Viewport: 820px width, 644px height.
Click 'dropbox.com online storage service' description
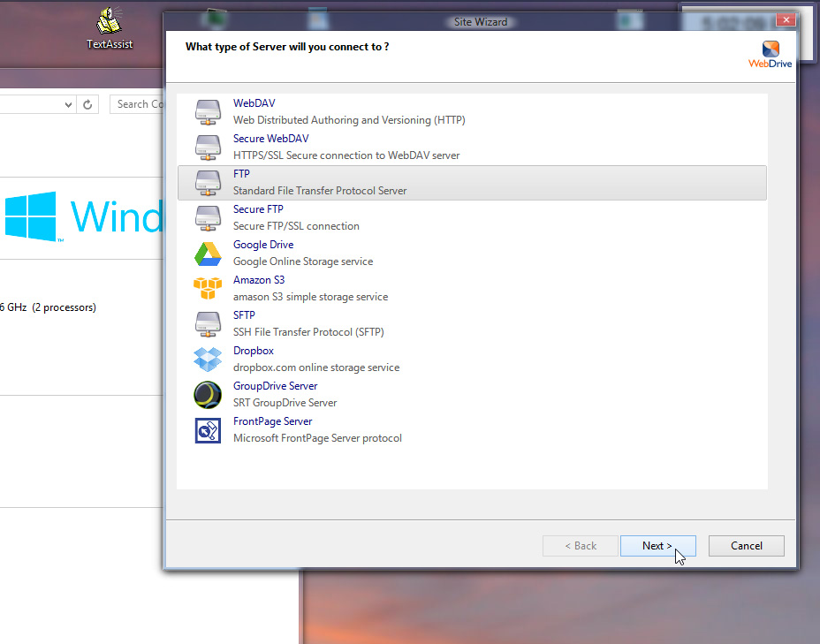point(315,367)
